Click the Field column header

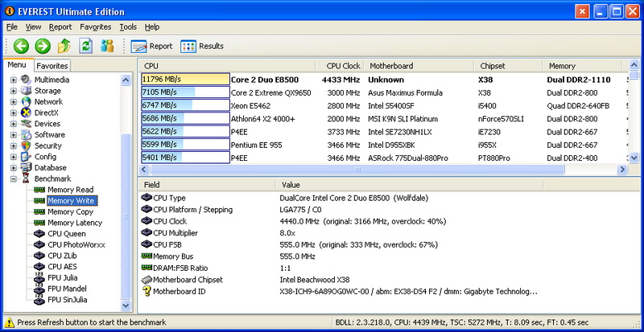(207, 185)
